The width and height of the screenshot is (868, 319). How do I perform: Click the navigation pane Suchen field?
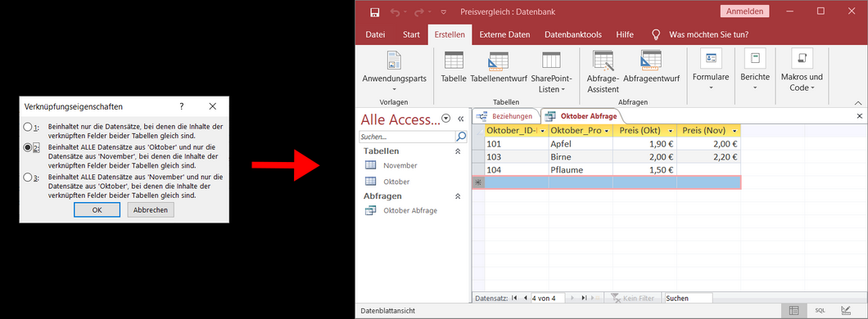(x=407, y=137)
